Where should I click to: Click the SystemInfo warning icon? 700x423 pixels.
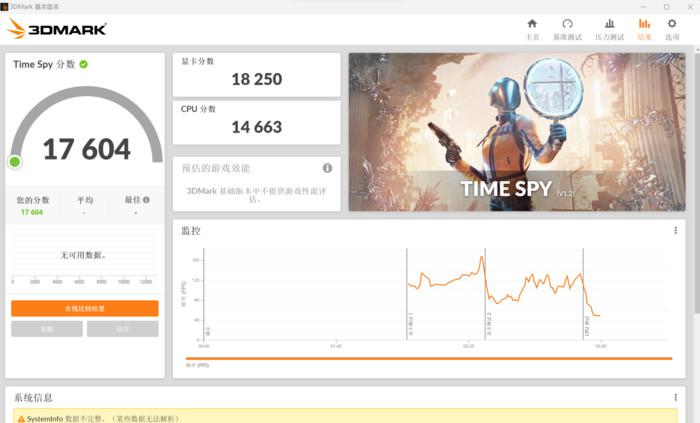[21, 419]
